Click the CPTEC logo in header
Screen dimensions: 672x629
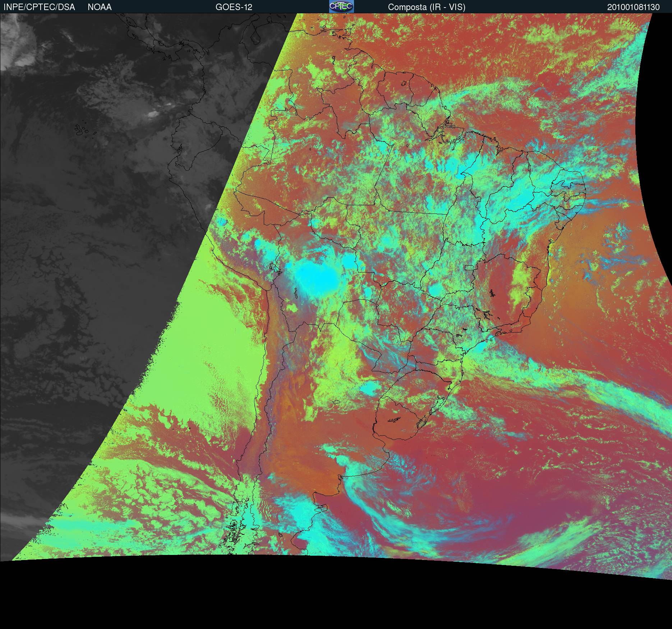coord(341,6)
